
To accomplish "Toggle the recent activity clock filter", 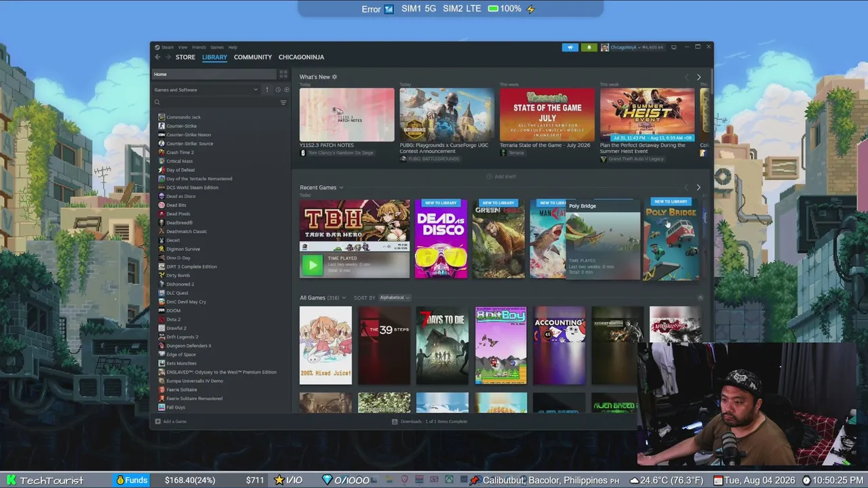I will (x=277, y=89).
